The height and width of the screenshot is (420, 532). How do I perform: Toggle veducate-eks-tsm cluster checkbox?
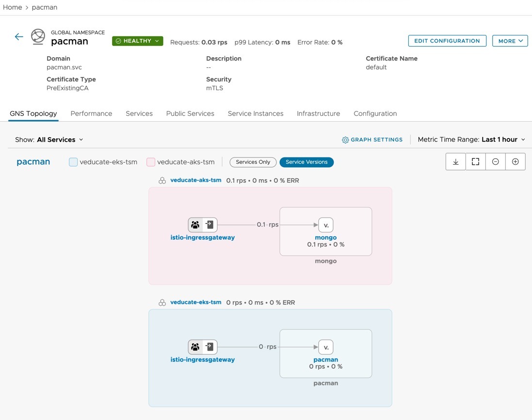coord(73,162)
